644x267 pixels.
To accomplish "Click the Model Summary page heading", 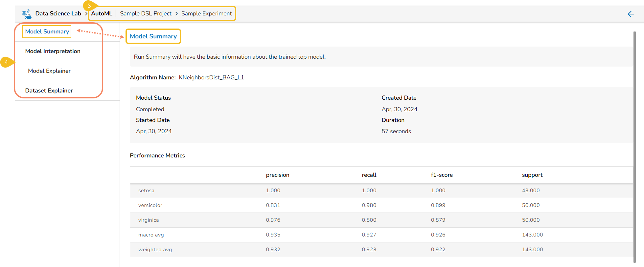I will tap(153, 36).
